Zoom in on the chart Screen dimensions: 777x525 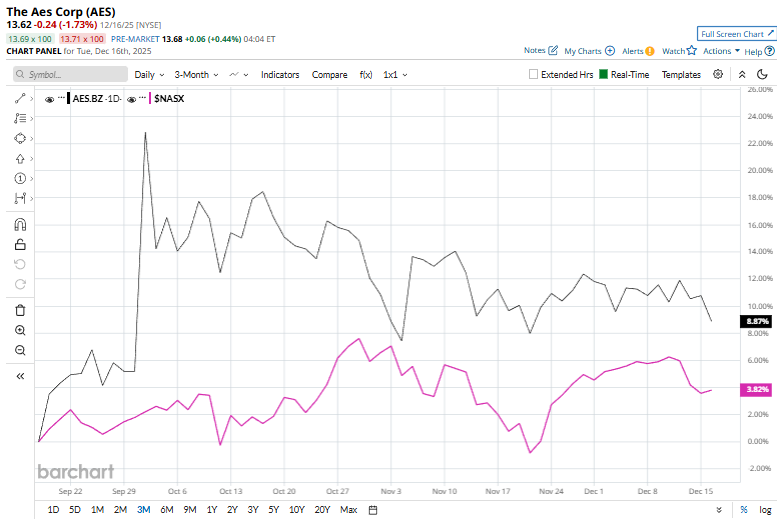point(20,330)
